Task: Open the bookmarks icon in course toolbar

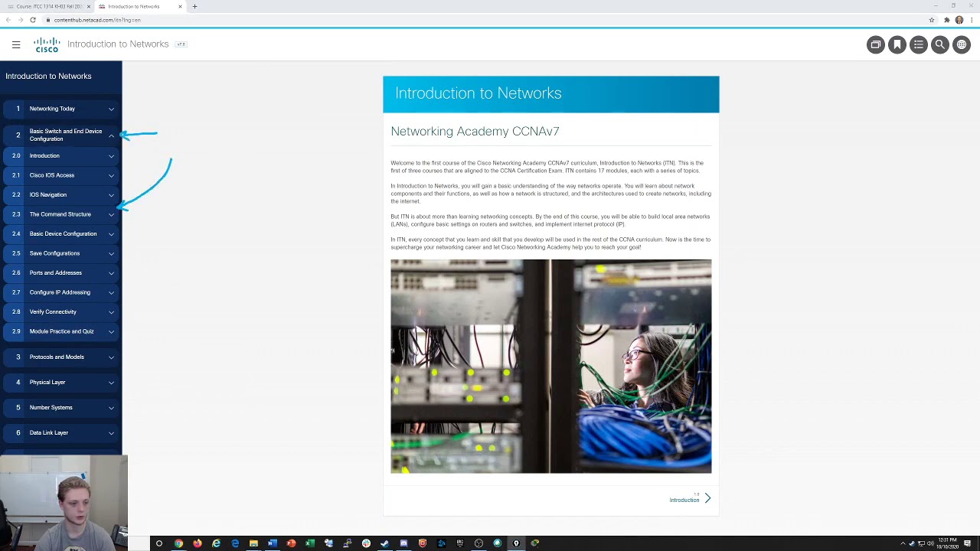Action: tap(897, 44)
